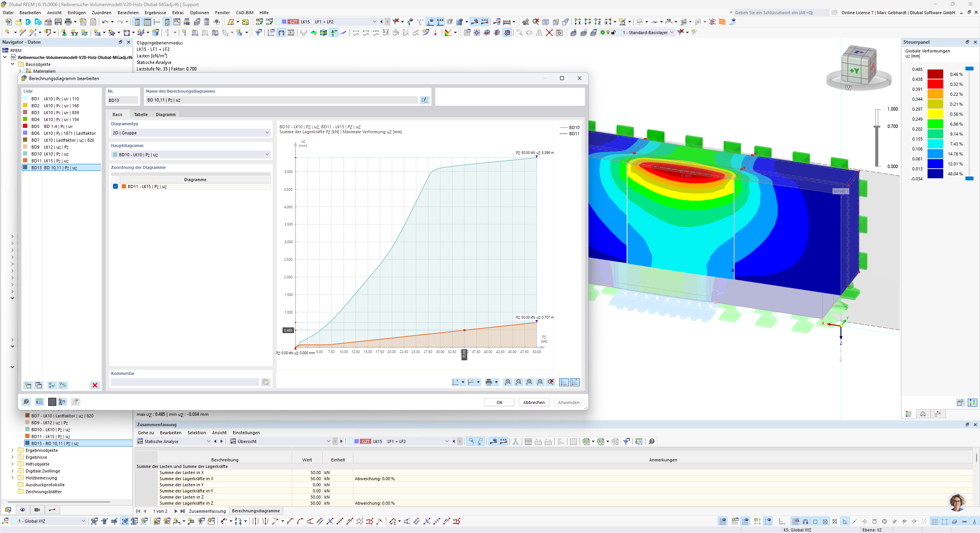
Task: Click the filter funnel icon in Zusammenfassung toolbar
Action: tap(626, 441)
